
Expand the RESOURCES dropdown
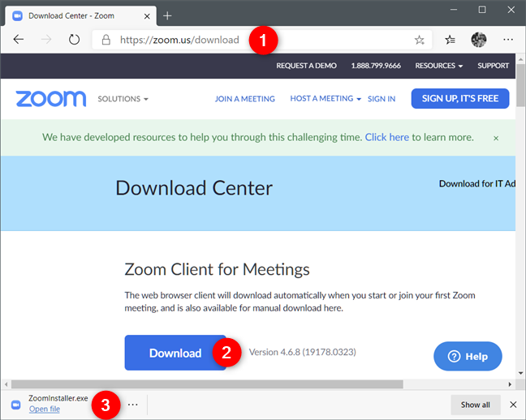(439, 66)
